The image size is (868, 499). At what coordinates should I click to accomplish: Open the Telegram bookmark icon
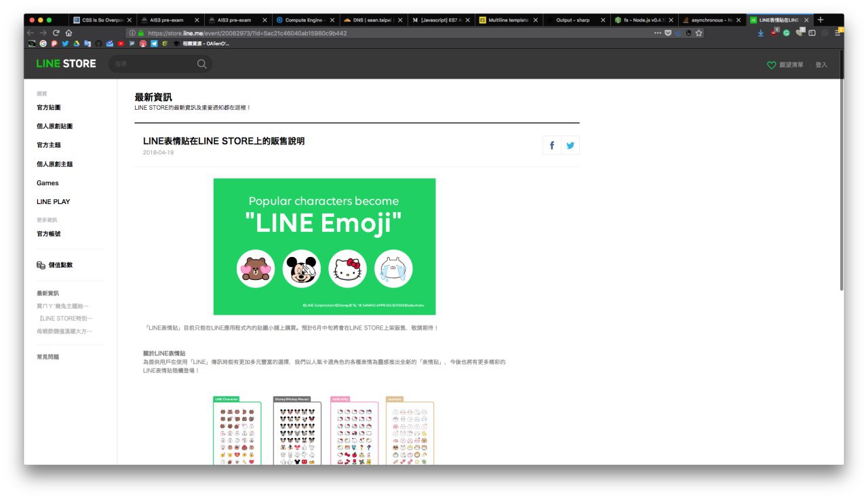click(x=154, y=43)
